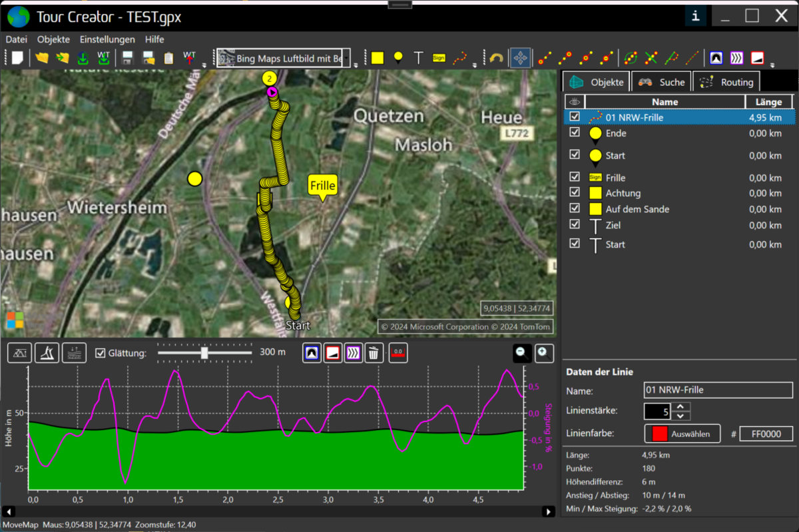Toggle visibility checkbox for Frille sign
The image size is (799, 532).
[x=575, y=178]
